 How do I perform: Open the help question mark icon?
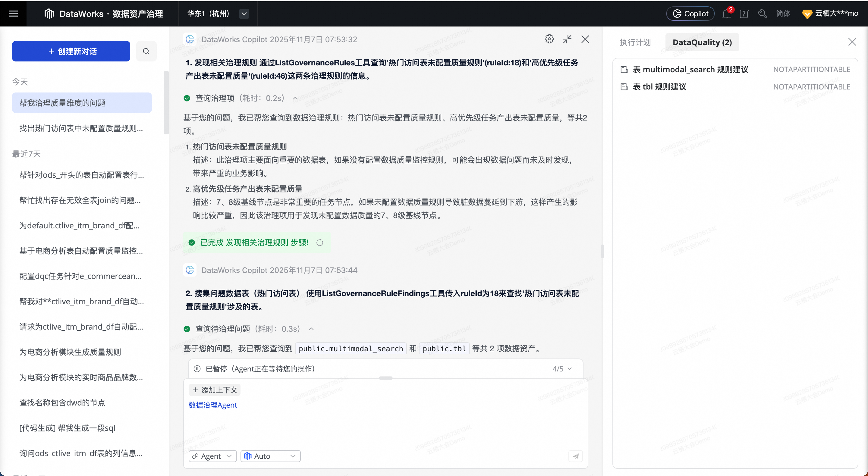pos(744,14)
